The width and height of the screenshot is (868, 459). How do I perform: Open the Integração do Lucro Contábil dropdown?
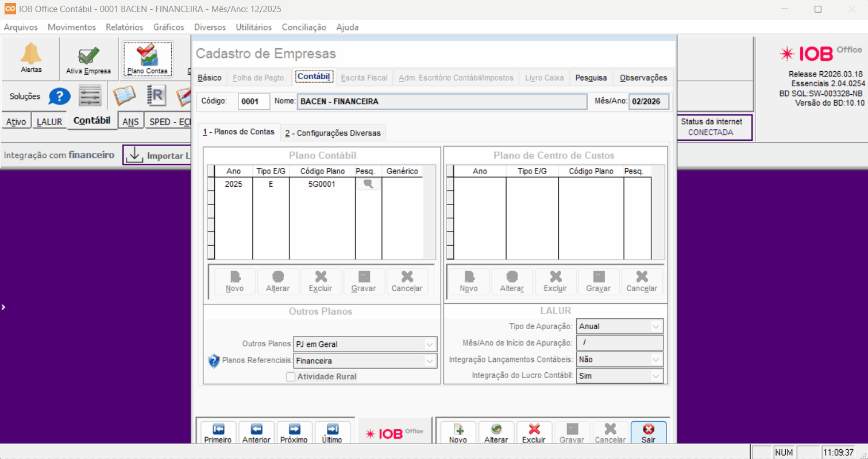click(655, 376)
